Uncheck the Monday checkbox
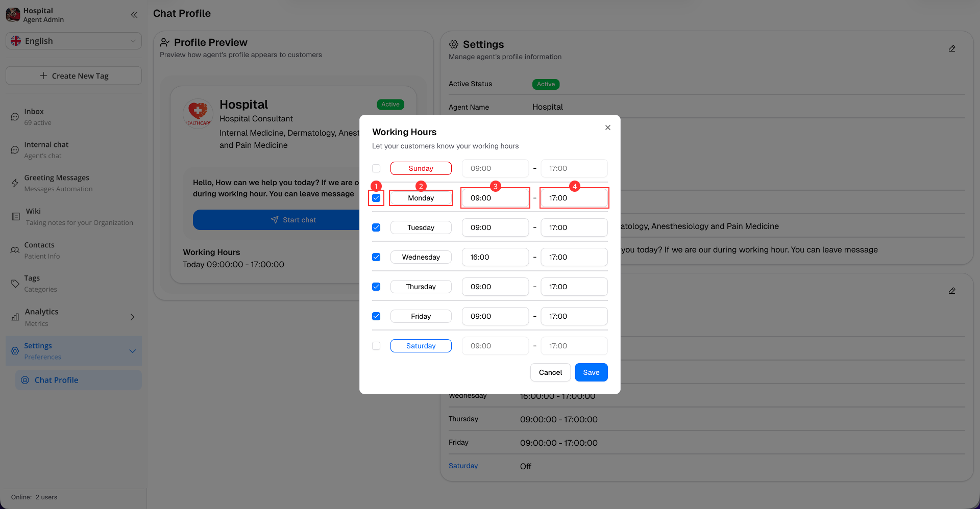 pos(376,198)
